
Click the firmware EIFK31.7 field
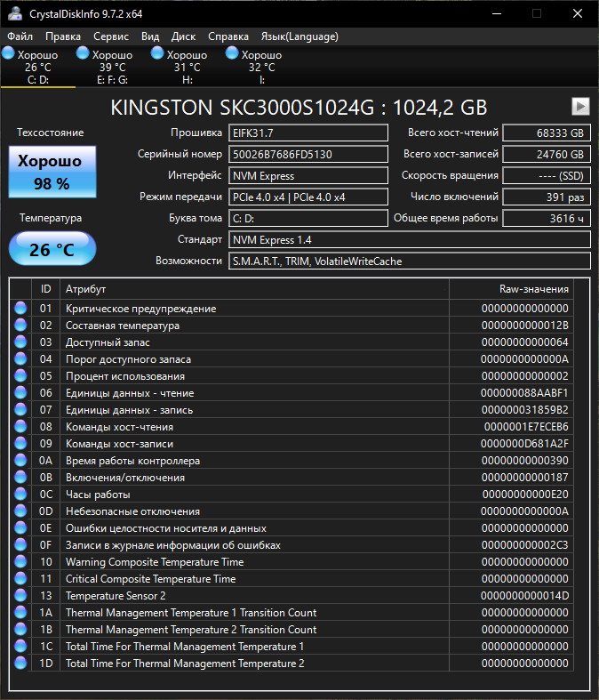(308, 133)
